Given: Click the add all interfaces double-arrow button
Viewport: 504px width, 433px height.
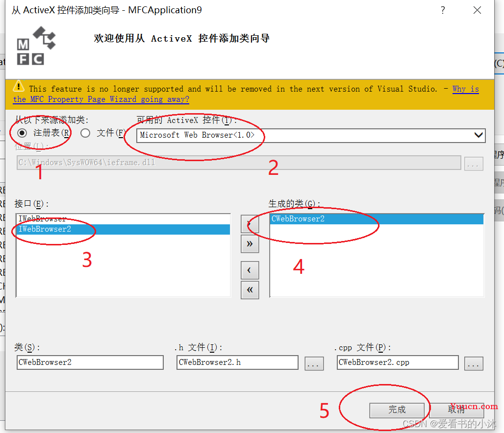Looking at the screenshot, I should (x=250, y=244).
